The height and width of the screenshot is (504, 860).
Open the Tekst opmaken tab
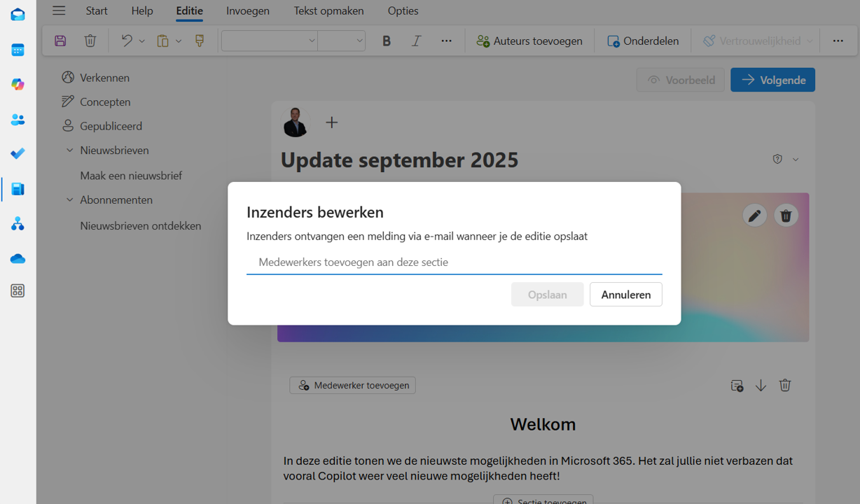point(328,10)
